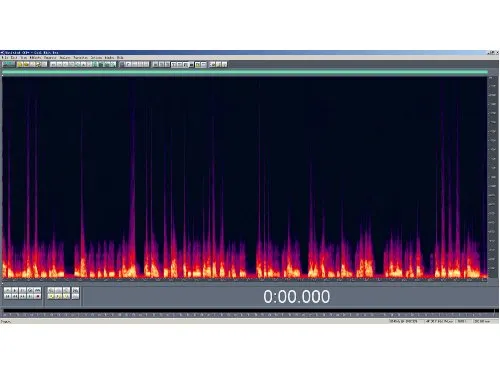The image size is (500, 375).
Task: Click the Play button in transport controls
Action: [15, 290]
